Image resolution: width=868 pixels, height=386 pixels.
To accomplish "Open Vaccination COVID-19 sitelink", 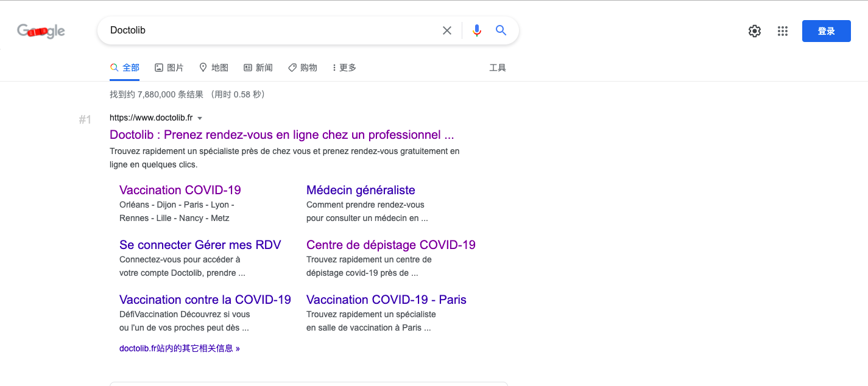I will point(180,190).
